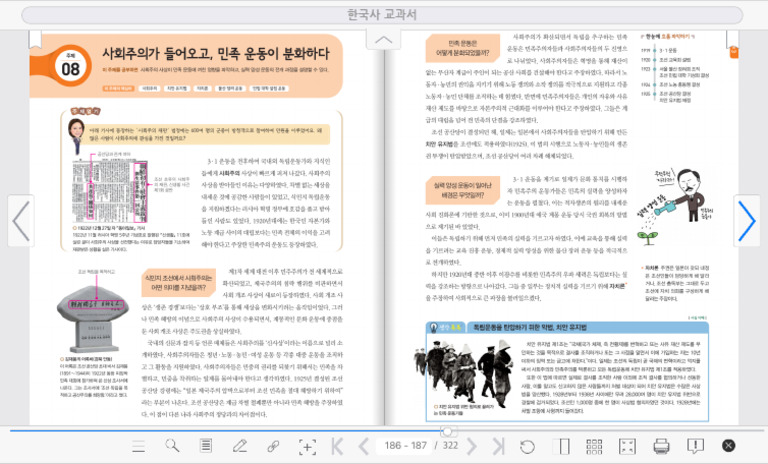Click the link chain icon

[x=273, y=446]
